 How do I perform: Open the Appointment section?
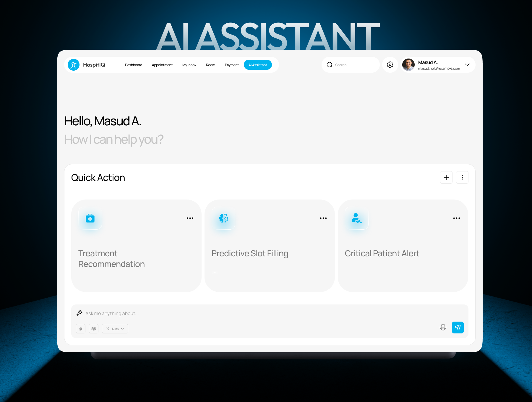pos(162,65)
